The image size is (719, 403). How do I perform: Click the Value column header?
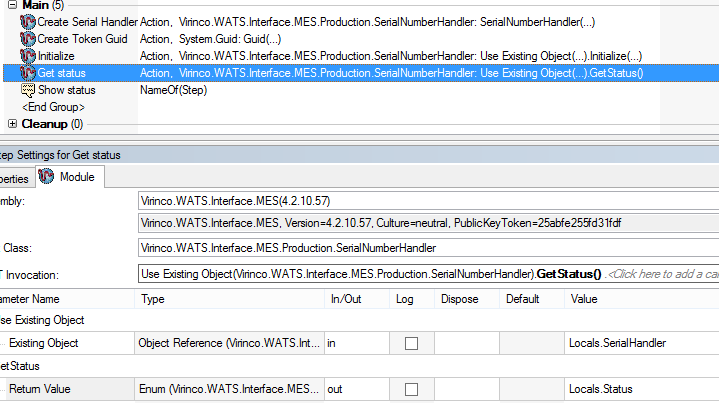[642, 299]
